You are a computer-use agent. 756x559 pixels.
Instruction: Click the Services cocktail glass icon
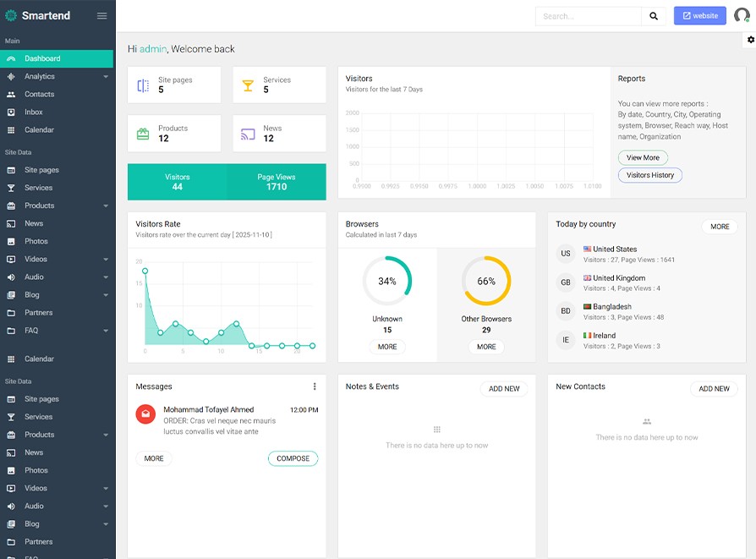tap(248, 85)
